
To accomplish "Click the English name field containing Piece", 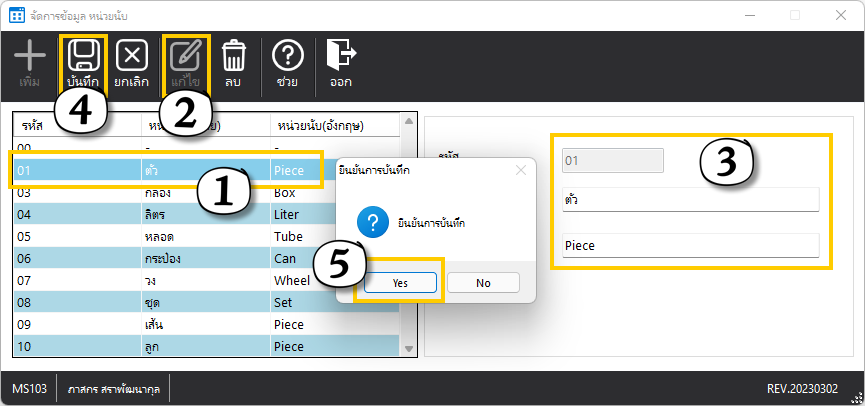I will 690,245.
